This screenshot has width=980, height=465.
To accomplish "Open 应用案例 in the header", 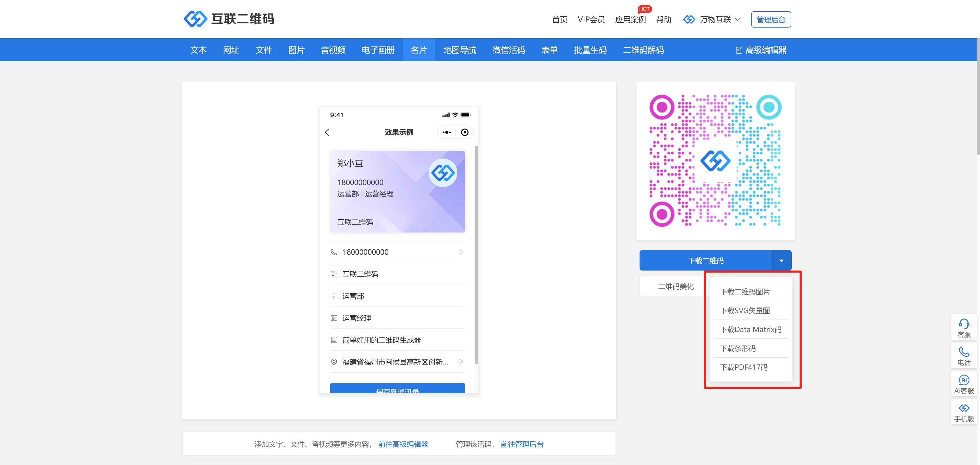I will coord(630,19).
